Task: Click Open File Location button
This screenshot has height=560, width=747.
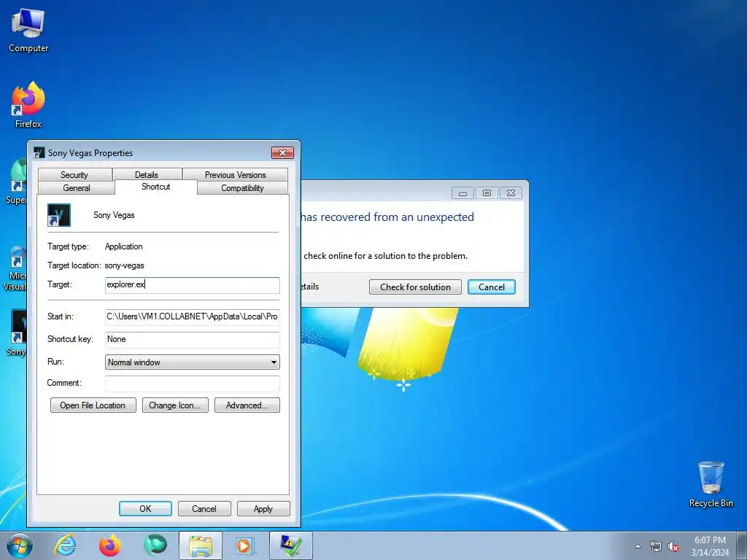Action: 93,405
